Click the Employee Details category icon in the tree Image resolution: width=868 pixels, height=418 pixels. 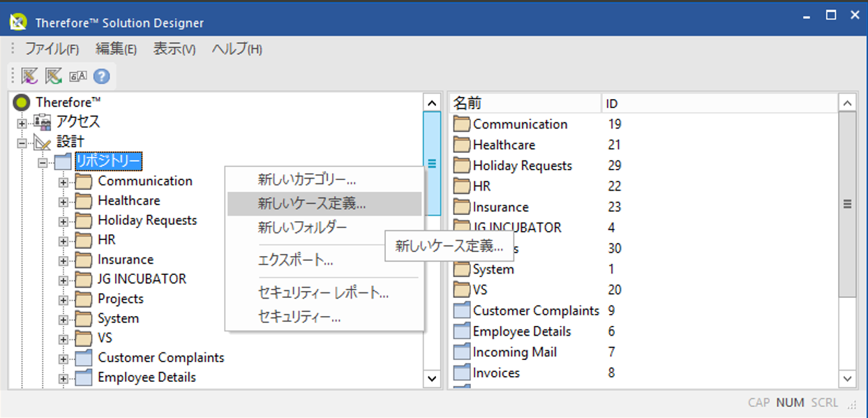(84, 378)
